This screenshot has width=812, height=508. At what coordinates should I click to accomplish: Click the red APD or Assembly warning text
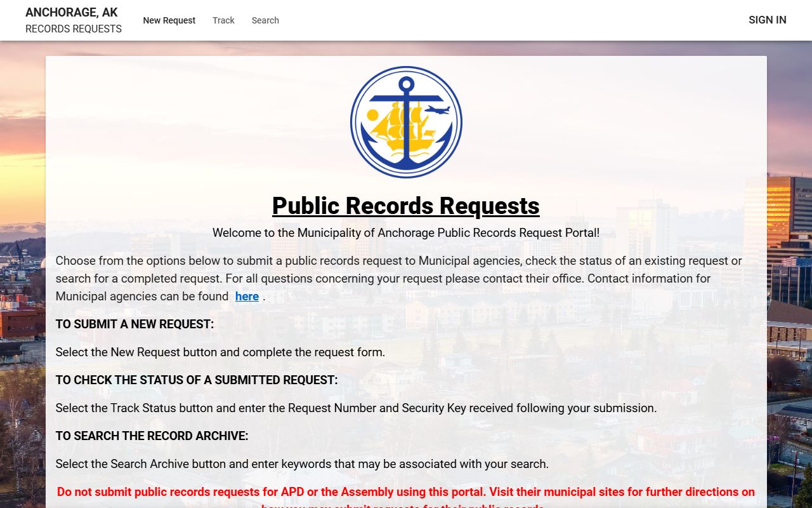pos(406,497)
